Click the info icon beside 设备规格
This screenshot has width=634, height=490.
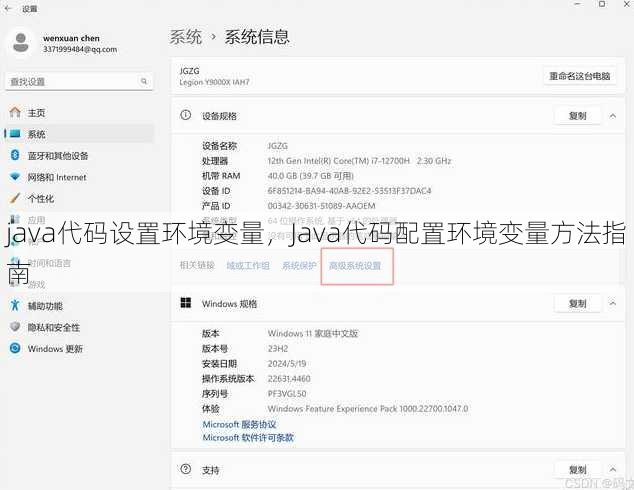pyautogui.click(x=186, y=115)
